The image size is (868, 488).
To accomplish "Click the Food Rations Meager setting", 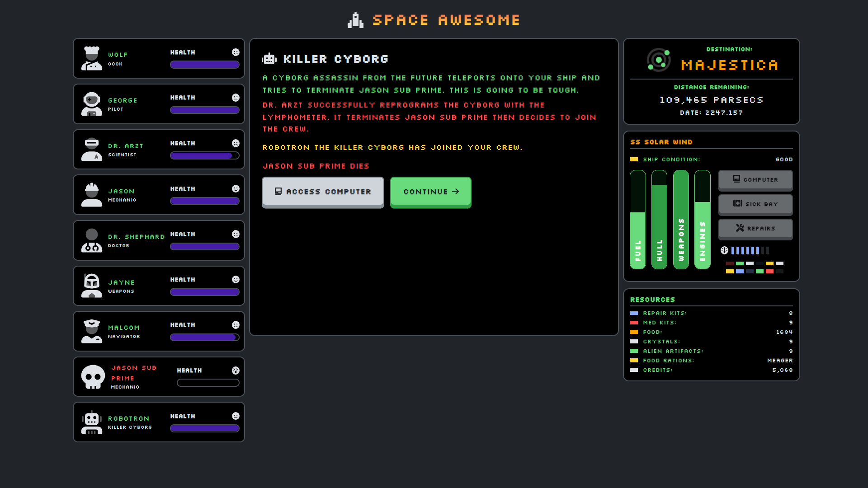I will [x=779, y=361].
